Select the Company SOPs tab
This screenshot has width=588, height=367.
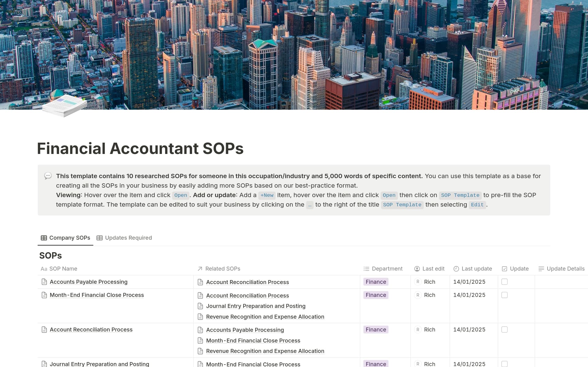(x=70, y=238)
